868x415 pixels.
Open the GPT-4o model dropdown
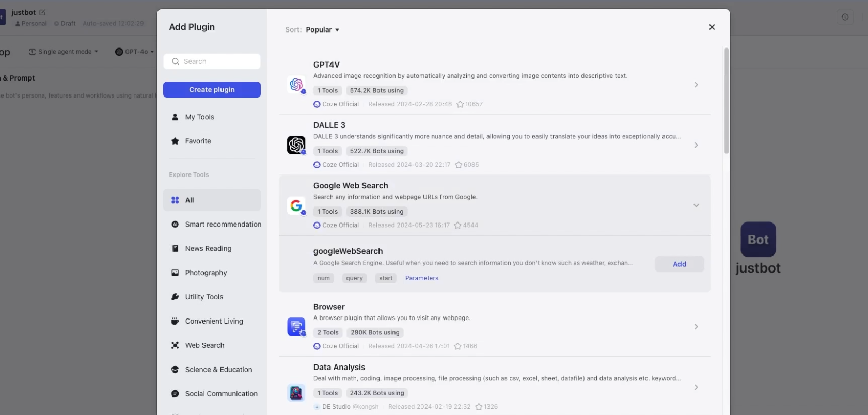[x=134, y=52]
